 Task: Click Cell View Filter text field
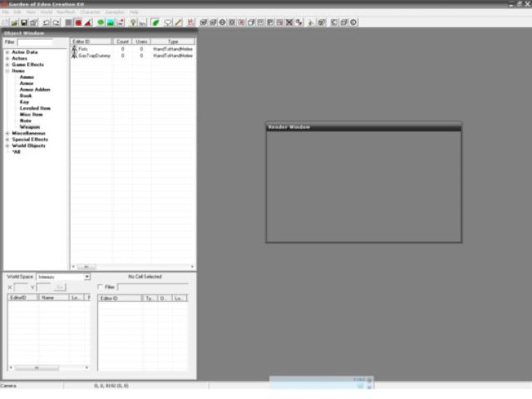(x=153, y=287)
